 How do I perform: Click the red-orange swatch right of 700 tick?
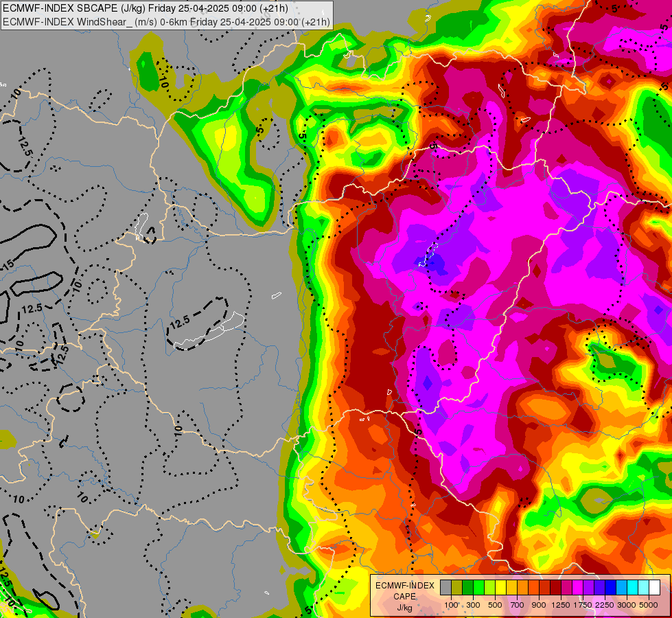tap(533, 587)
